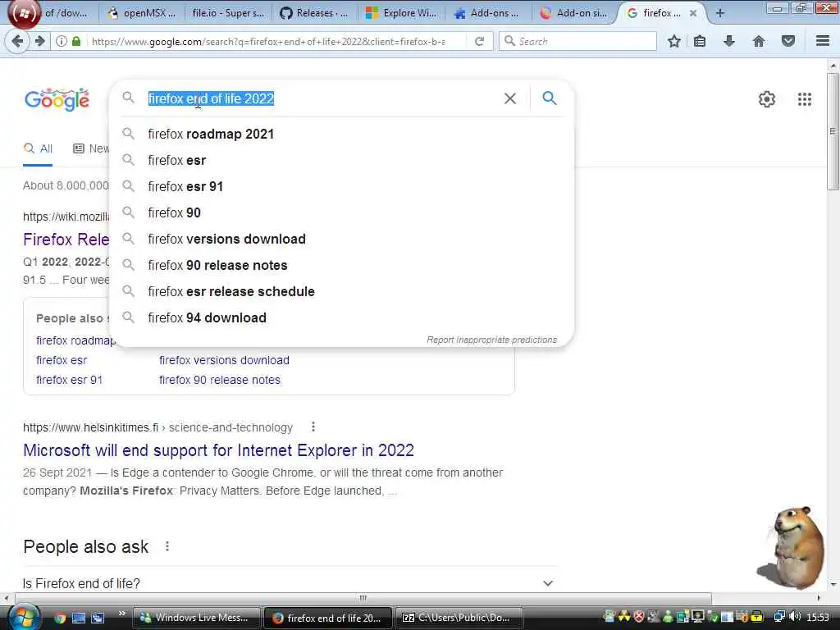Click the green padlock security icon
This screenshot has width=840, height=630.
point(76,41)
